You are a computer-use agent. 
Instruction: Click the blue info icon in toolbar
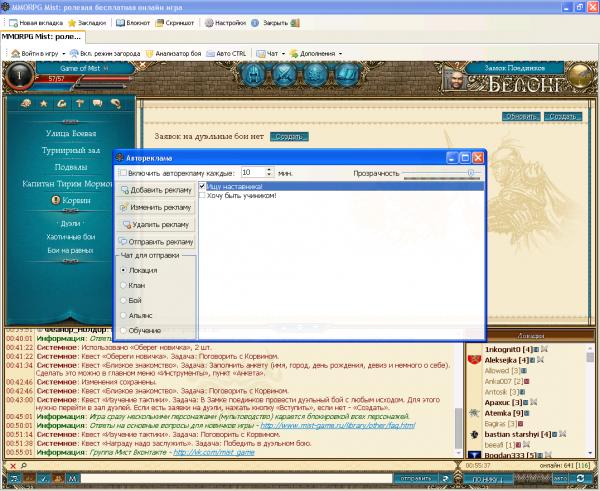coord(255,23)
